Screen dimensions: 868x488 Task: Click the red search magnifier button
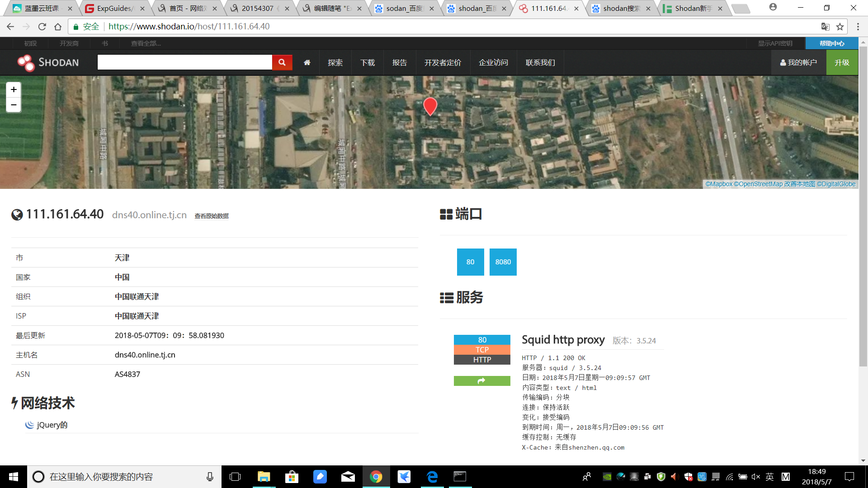282,62
